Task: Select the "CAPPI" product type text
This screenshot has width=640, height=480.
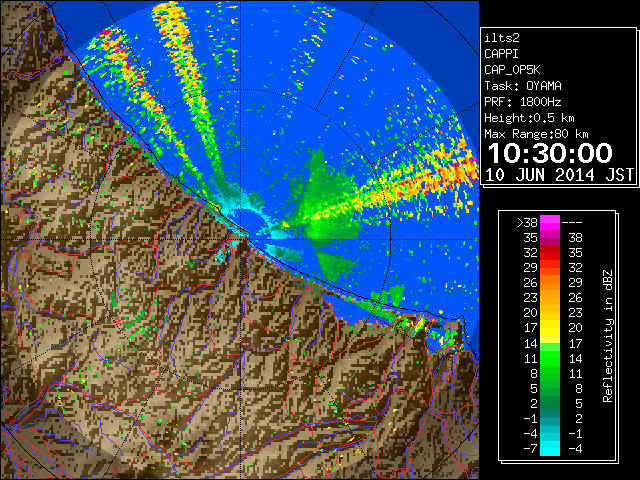Action: [501, 54]
